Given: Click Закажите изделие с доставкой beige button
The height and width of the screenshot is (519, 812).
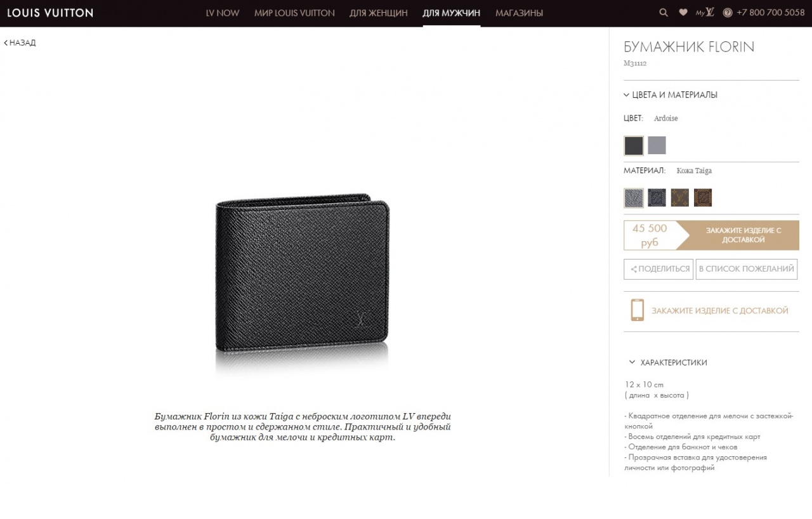Looking at the screenshot, I should (x=737, y=235).
